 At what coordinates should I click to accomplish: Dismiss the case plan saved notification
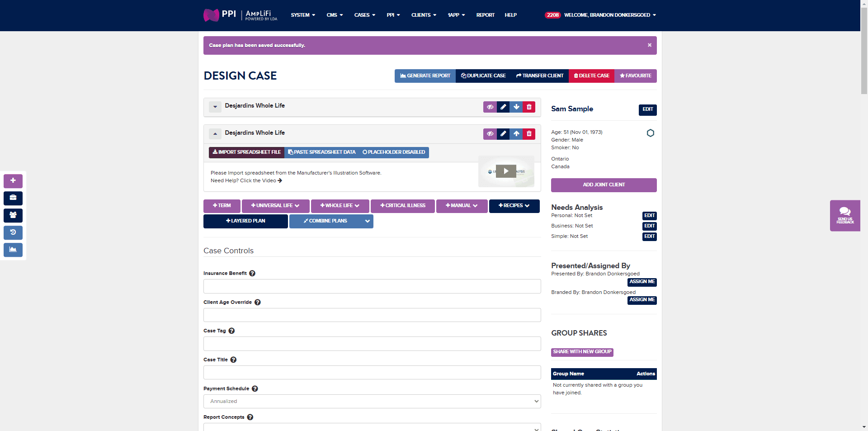pos(650,45)
